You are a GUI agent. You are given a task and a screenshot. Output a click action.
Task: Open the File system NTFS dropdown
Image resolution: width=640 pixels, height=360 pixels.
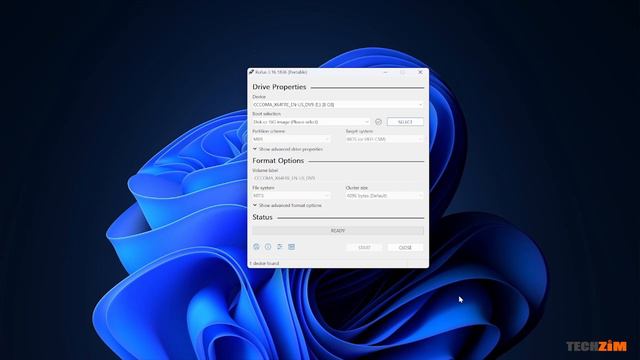tap(291, 196)
